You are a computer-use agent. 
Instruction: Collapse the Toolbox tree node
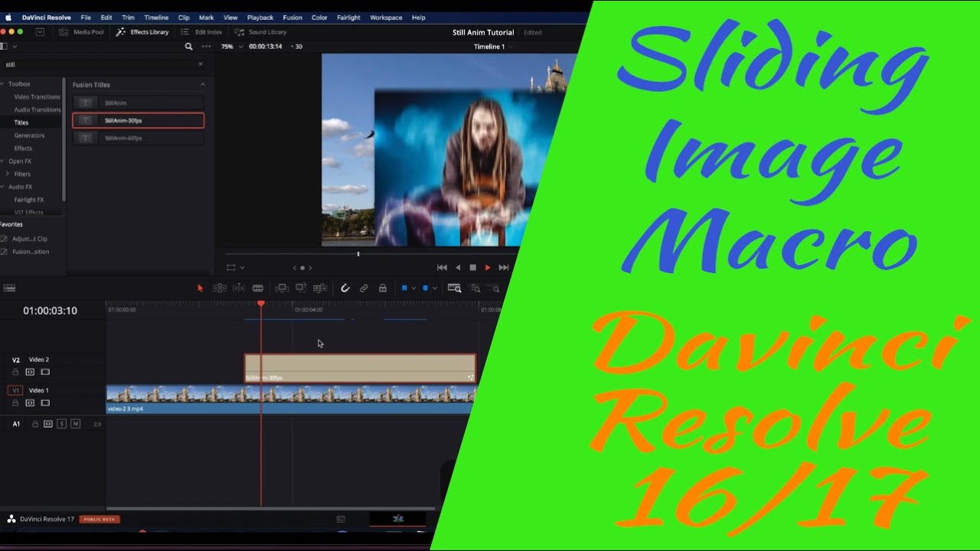point(3,84)
